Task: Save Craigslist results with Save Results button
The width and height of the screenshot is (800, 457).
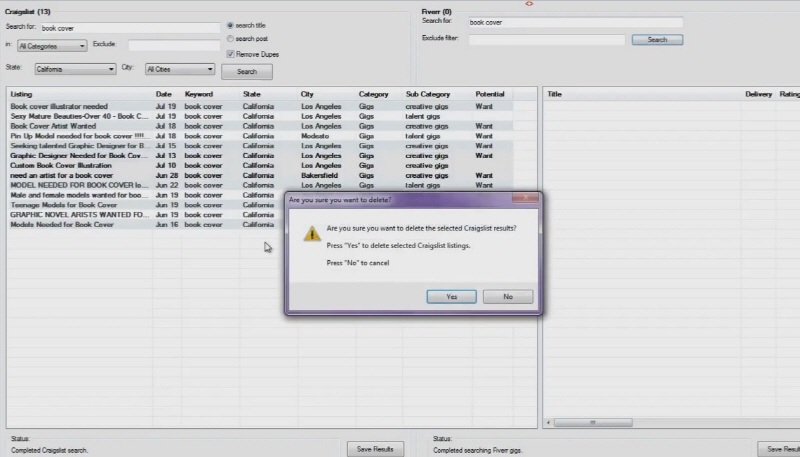Action: click(376, 449)
